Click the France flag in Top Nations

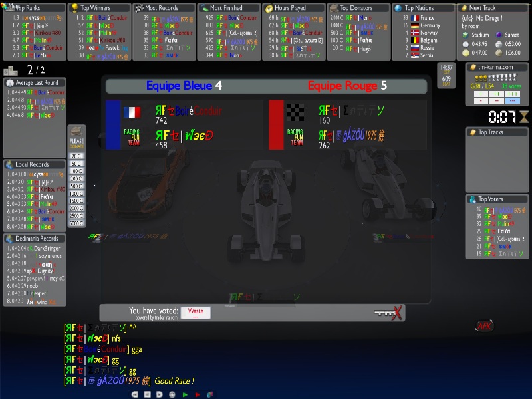click(414, 18)
